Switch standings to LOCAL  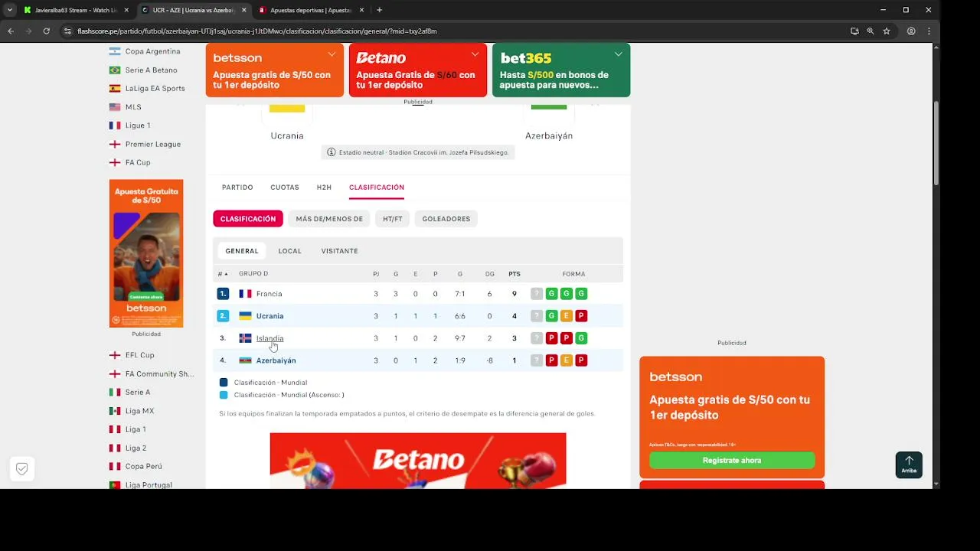tap(289, 251)
